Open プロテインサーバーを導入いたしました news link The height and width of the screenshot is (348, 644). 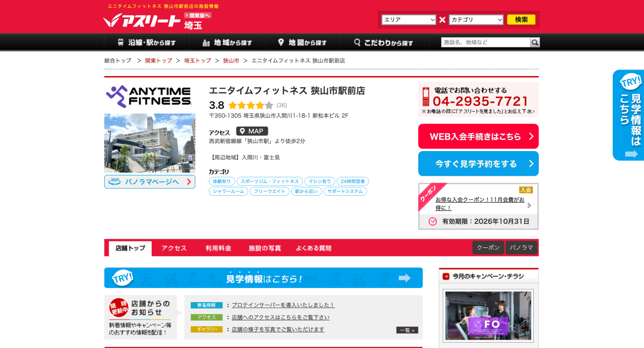(x=283, y=305)
